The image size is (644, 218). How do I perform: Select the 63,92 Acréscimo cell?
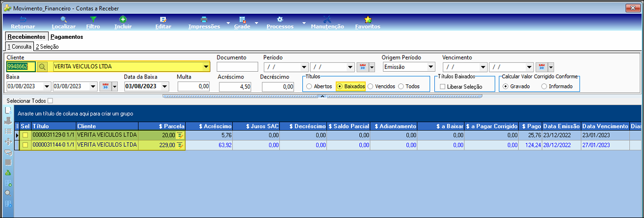coord(209,145)
